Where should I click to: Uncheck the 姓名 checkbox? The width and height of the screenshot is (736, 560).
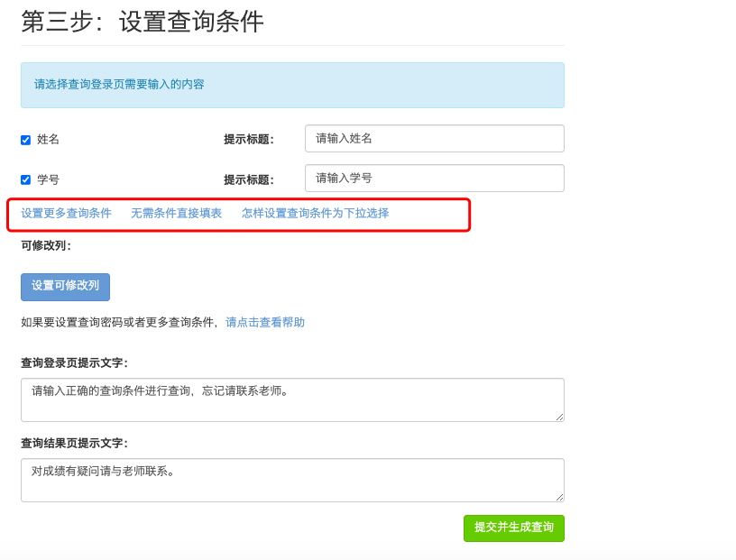(26, 140)
